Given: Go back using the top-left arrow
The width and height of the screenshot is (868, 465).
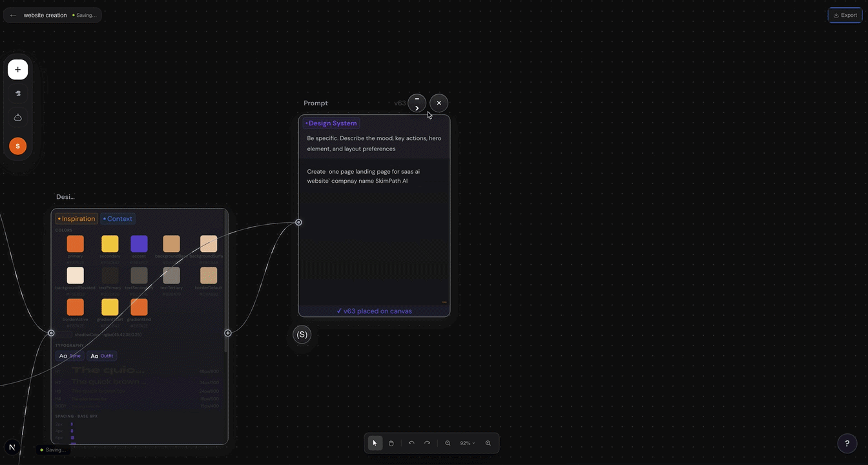Looking at the screenshot, I should 14,15.
